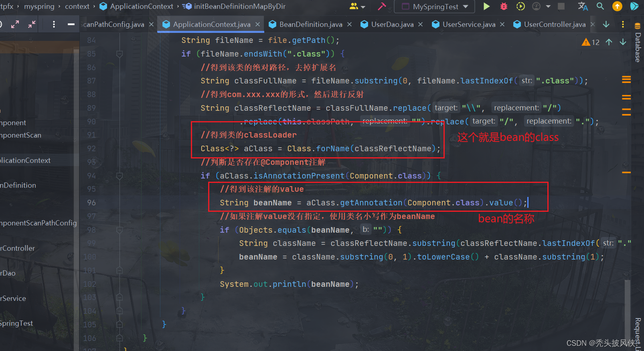Select rController in project tree
The width and height of the screenshot is (644, 351).
17,248
